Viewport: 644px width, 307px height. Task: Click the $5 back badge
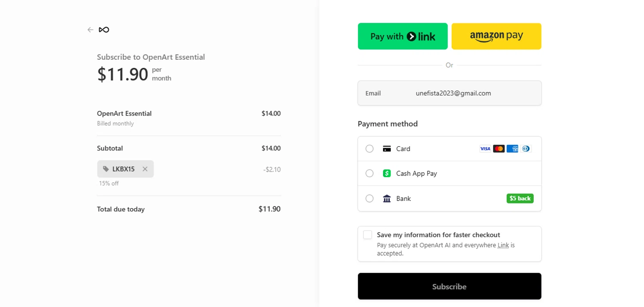point(520,198)
